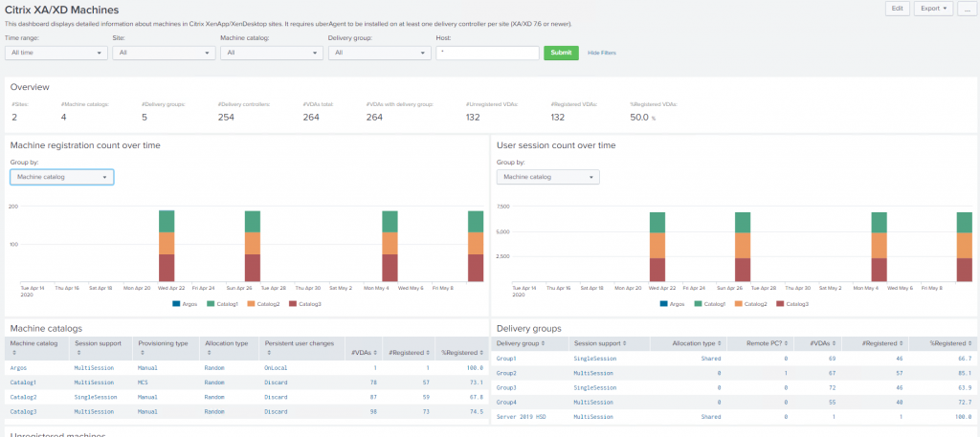Sort by Persistent user changes column

[301, 348]
